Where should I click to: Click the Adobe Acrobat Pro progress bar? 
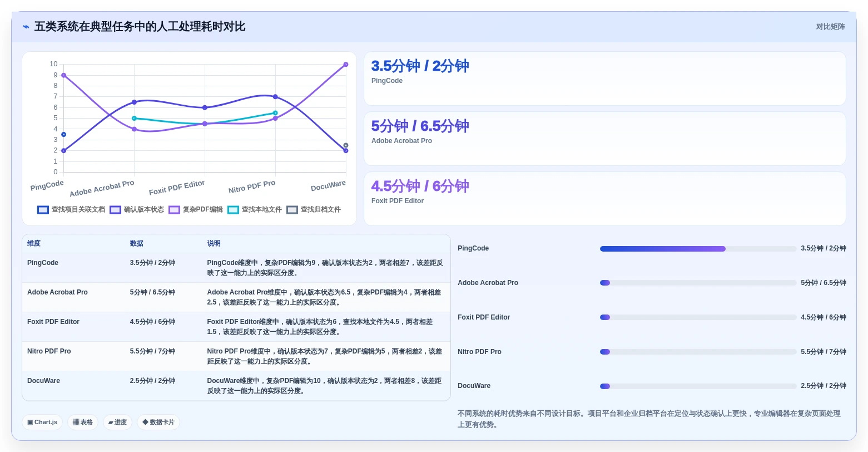(x=698, y=283)
